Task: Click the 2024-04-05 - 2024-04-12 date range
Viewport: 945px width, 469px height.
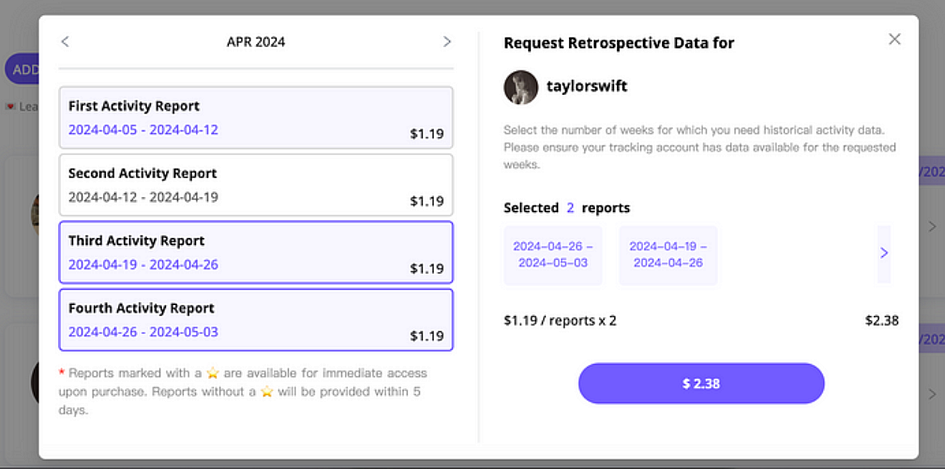Action: click(x=143, y=130)
